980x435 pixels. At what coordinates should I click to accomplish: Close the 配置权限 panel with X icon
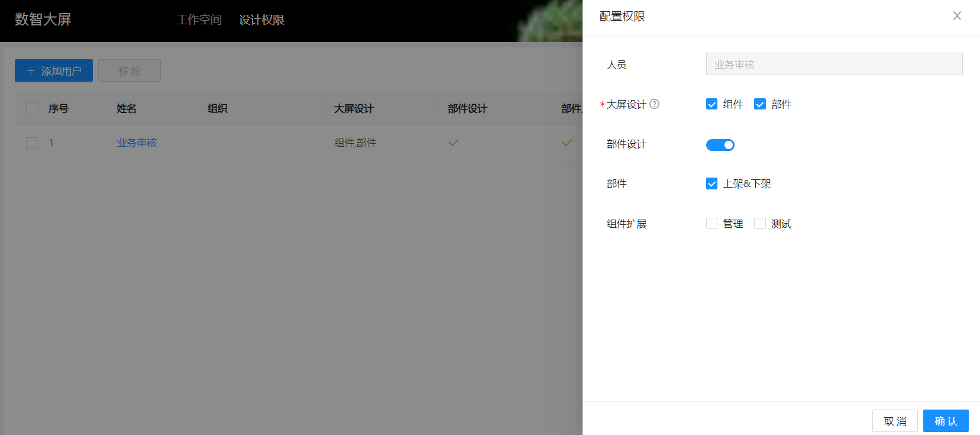(957, 16)
